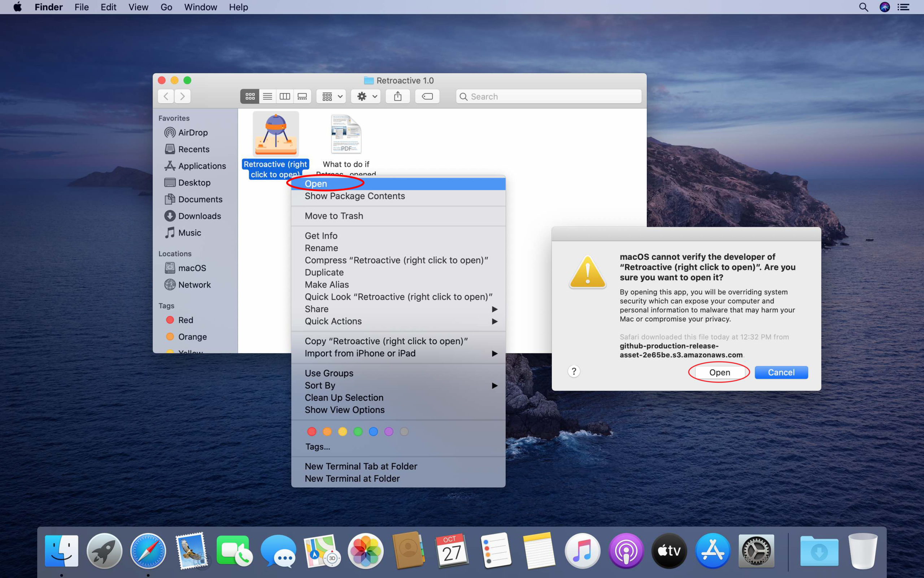
Task: Open Messages bubble icon in Dock
Action: click(278, 551)
